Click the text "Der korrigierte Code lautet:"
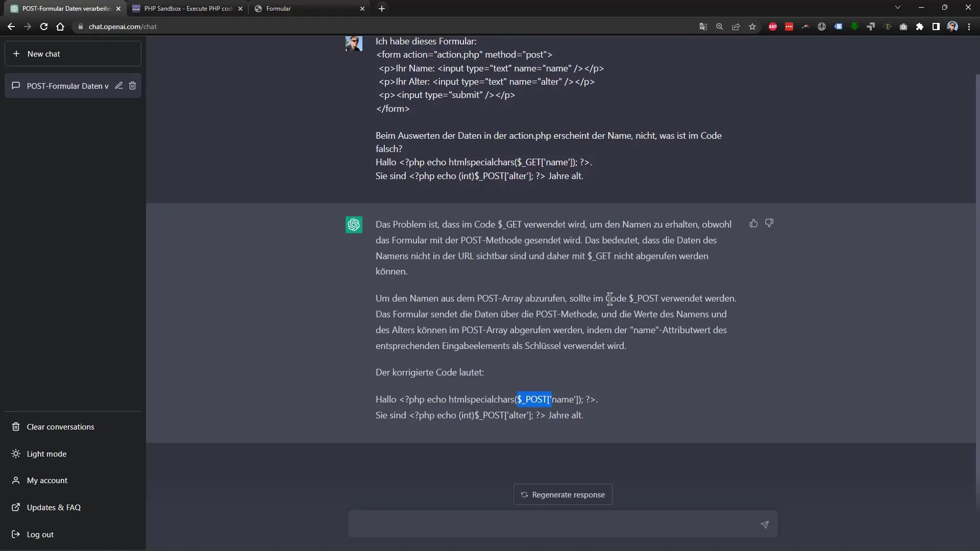The height and width of the screenshot is (551, 980). (x=430, y=372)
